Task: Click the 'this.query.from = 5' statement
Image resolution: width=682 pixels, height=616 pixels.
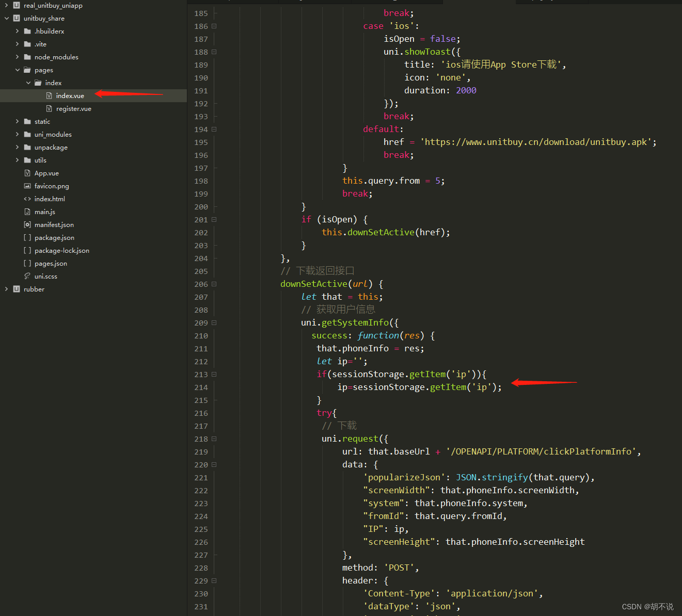Action: pyautogui.click(x=393, y=181)
